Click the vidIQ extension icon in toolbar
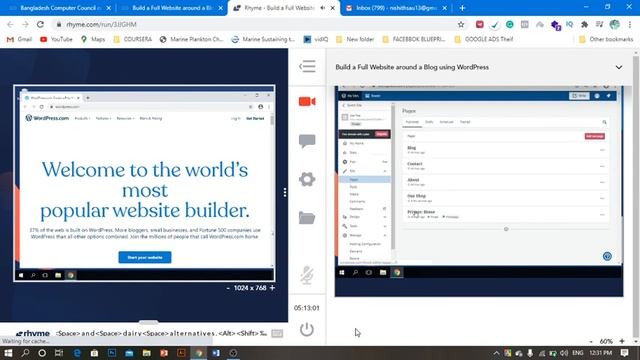This screenshot has height=360, width=640. coord(569,24)
